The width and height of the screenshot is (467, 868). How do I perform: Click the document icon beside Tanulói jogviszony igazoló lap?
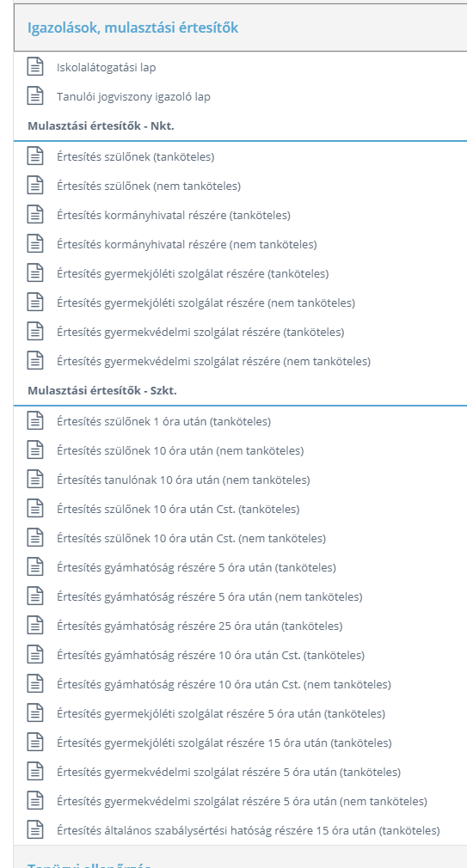click(x=35, y=96)
